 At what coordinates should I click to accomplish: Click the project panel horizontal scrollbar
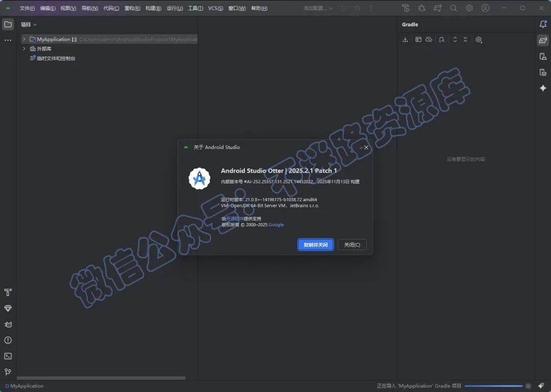pos(101,378)
